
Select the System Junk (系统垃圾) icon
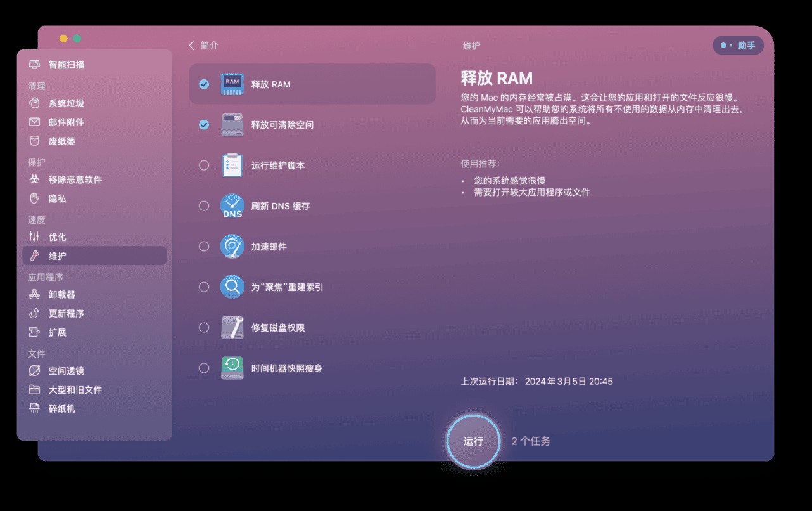pos(35,103)
